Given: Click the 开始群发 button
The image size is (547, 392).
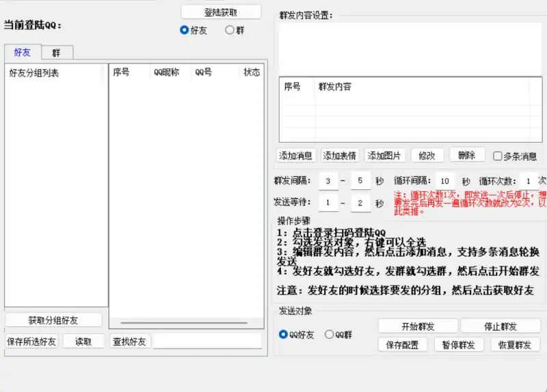Looking at the screenshot, I should point(418,326).
